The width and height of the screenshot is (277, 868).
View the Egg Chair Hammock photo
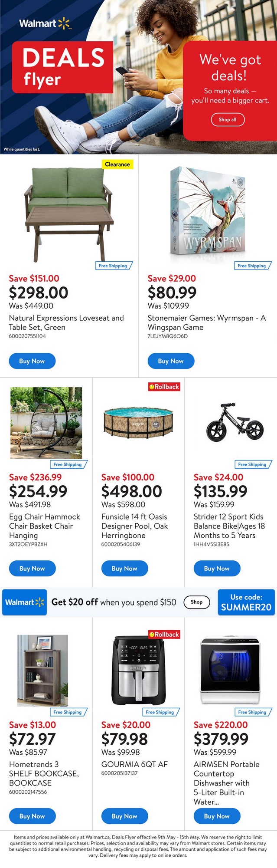click(x=46, y=423)
